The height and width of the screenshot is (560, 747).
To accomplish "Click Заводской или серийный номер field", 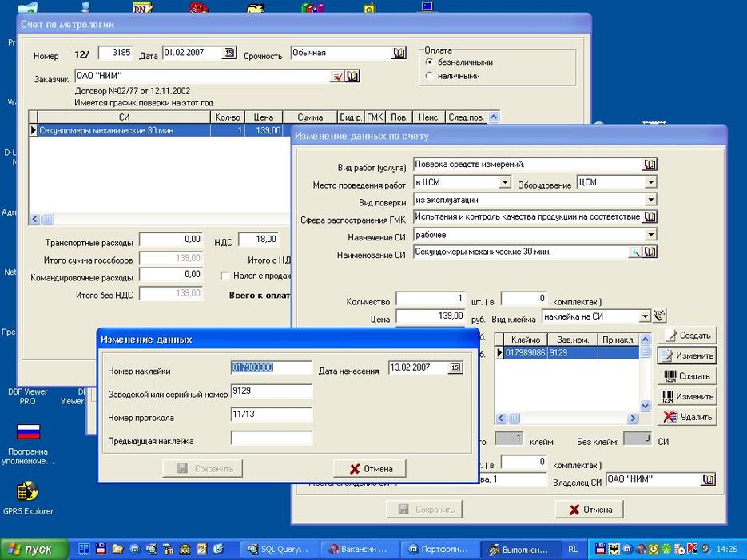I will (271, 391).
